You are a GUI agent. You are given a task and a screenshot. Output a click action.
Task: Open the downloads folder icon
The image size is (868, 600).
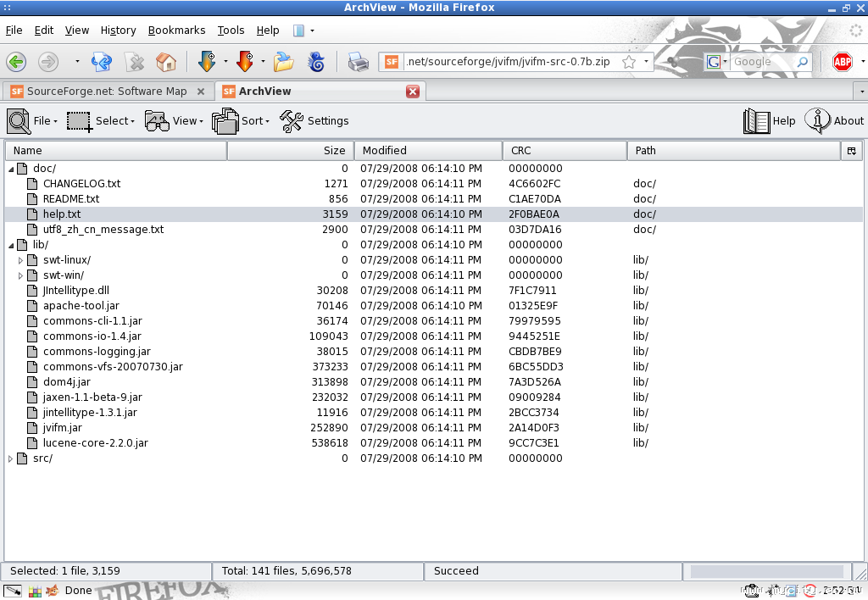point(283,61)
